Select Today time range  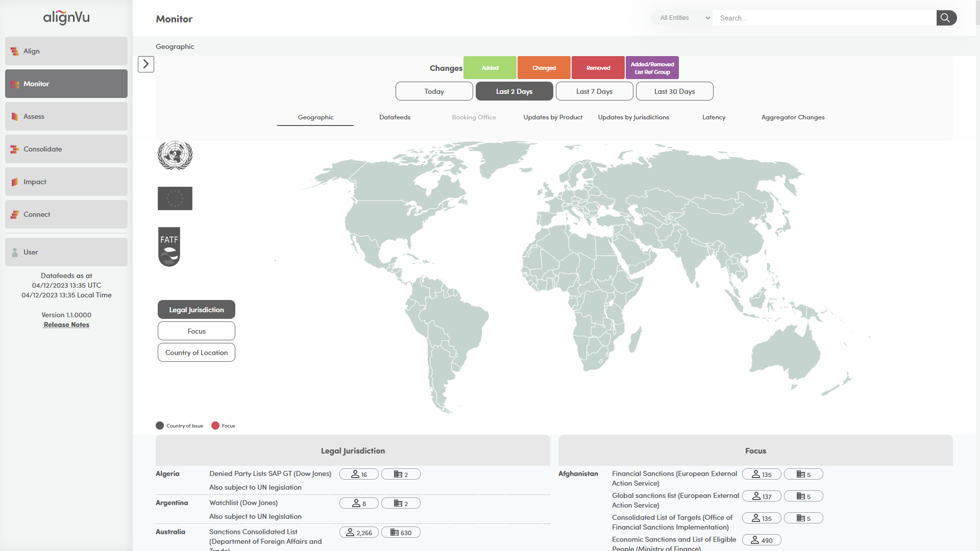434,91
